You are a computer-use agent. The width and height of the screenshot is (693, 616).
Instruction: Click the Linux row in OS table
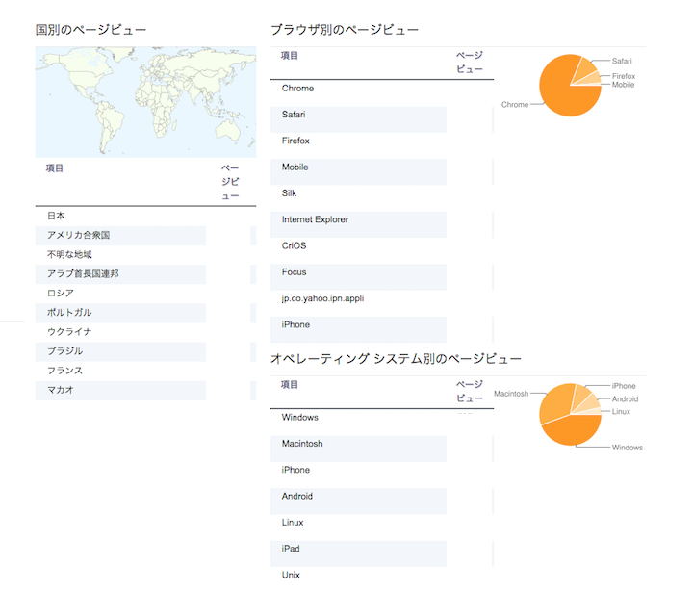coord(382,527)
